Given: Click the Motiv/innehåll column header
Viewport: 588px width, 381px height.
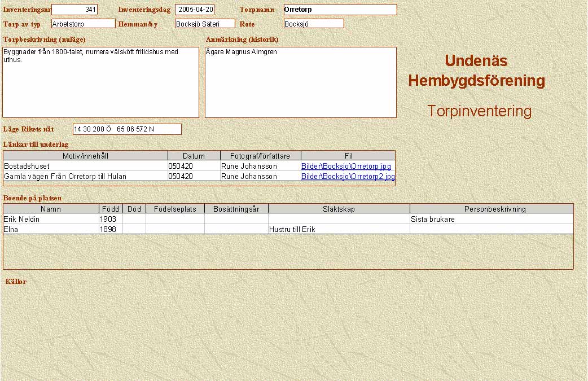Looking at the screenshot, I should [x=86, y=156].
